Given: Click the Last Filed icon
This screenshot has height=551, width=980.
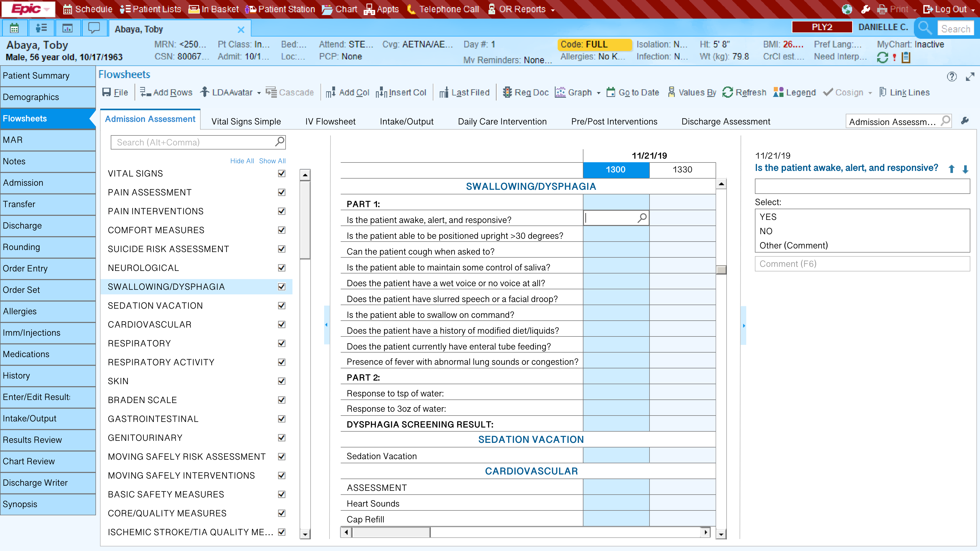Looking at the screenshot, I should tap(444, 92).
